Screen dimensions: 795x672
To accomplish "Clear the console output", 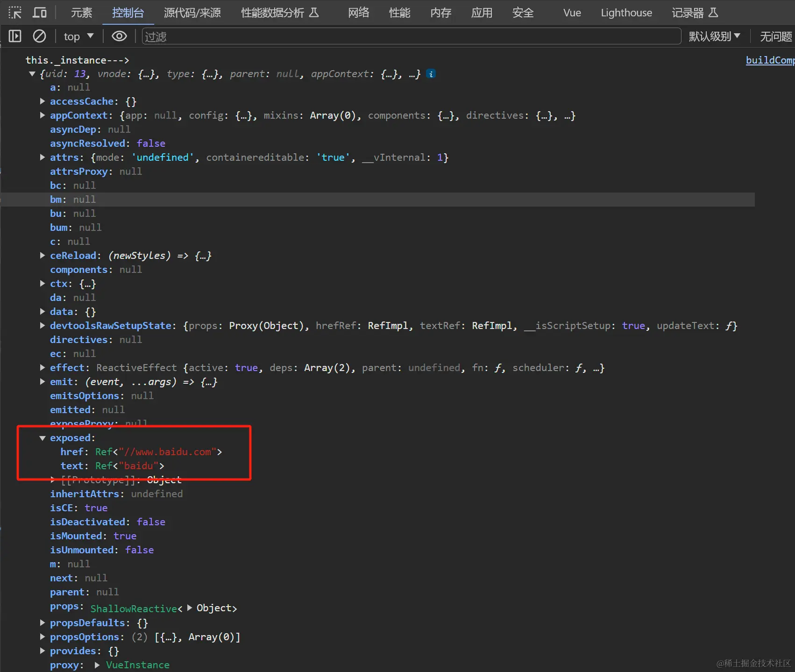I will click(x=39, y=36).
